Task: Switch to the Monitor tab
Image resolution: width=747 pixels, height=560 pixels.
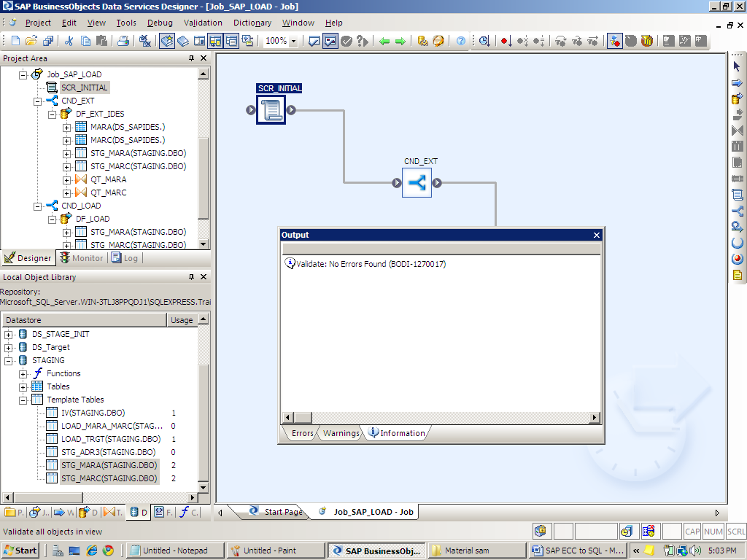Action: pos(82,257)
